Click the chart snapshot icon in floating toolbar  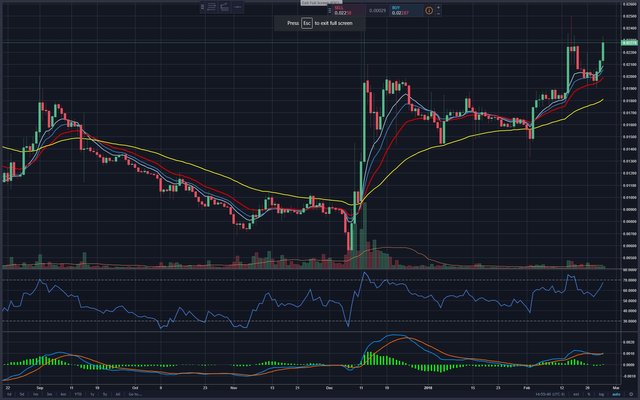[x=224, y=7]
